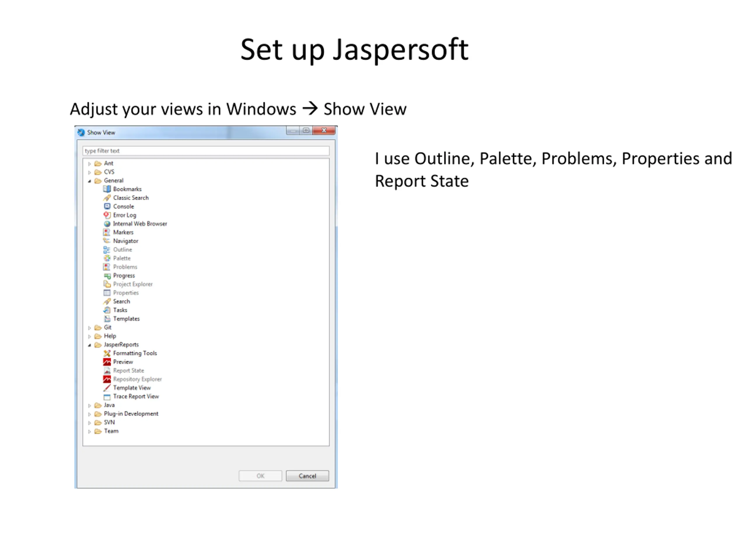Select the Console view icon
Screen dimensions: 747x560
click(x=107, y=206)
